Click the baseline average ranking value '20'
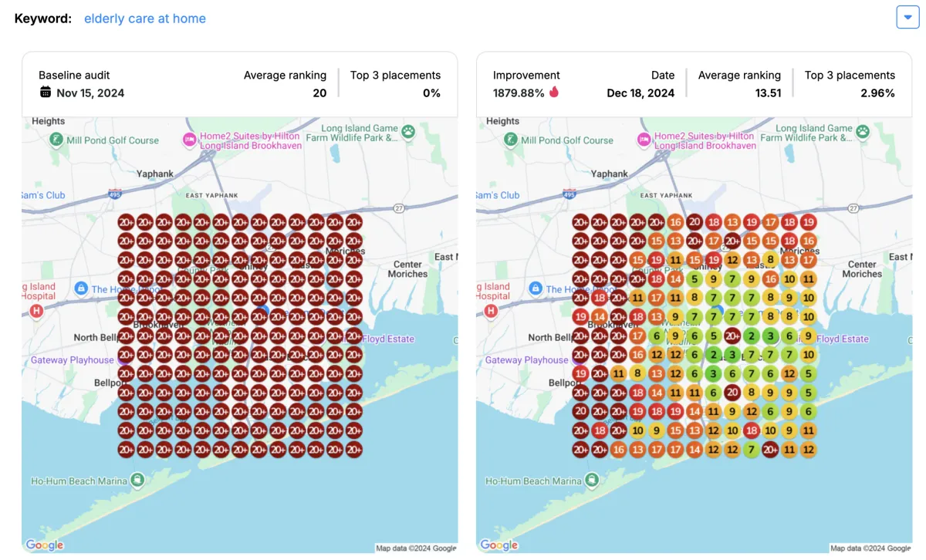Screen dimensions: 926x560 pos(319,93)
